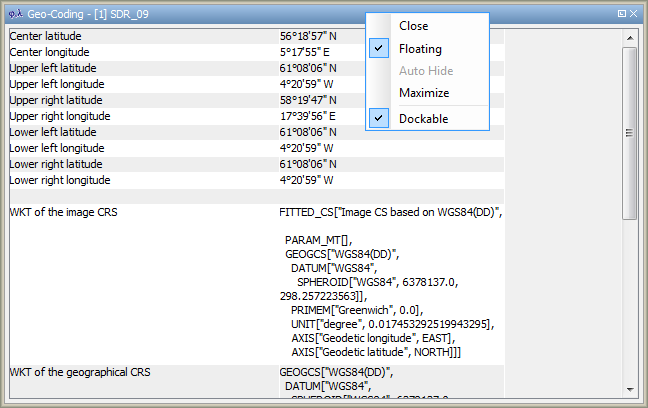
Task: Uncheck the Floating option in the context menu
Action: pos(420,48)
